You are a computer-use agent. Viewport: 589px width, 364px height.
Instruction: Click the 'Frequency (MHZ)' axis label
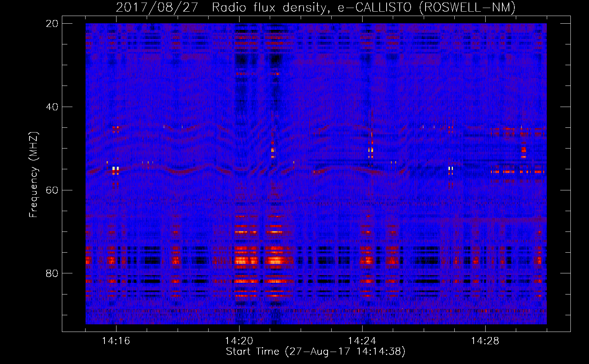[33, 175]
